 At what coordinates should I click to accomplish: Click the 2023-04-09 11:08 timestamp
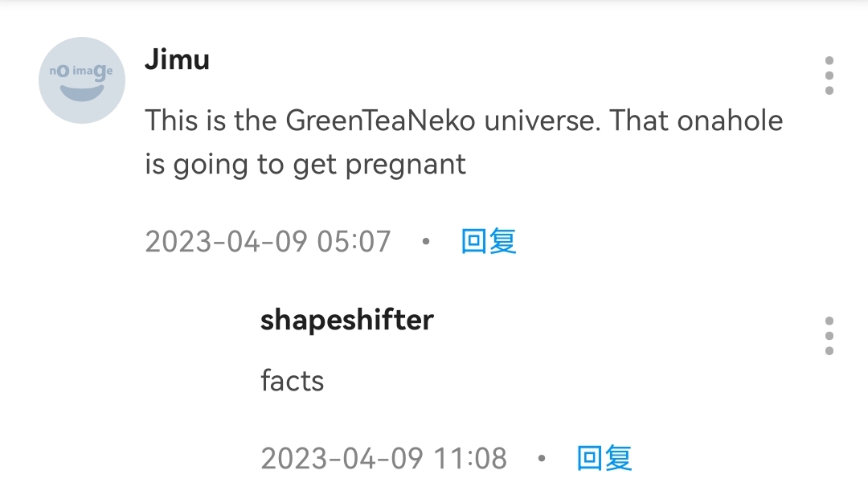383,458
